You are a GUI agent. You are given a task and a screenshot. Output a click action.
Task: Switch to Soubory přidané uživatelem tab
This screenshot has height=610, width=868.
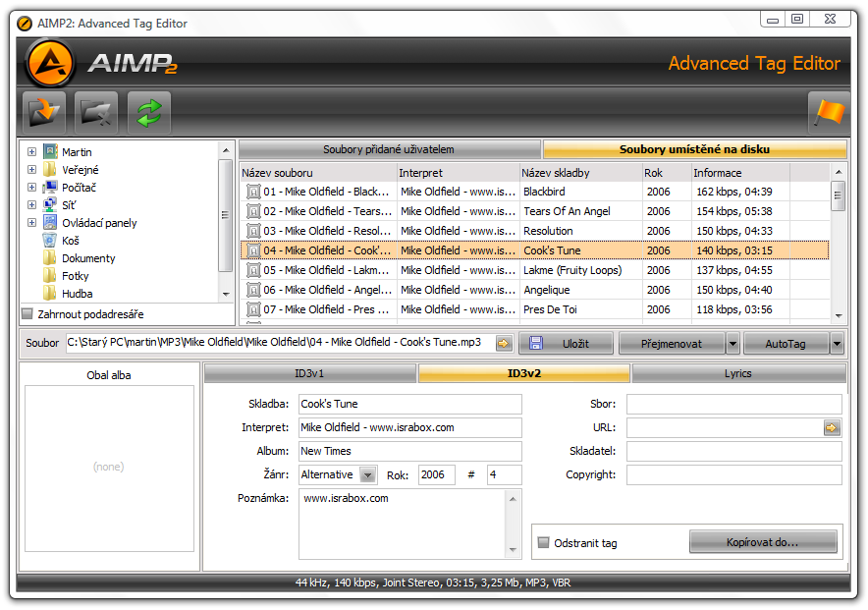coord(389,149)
